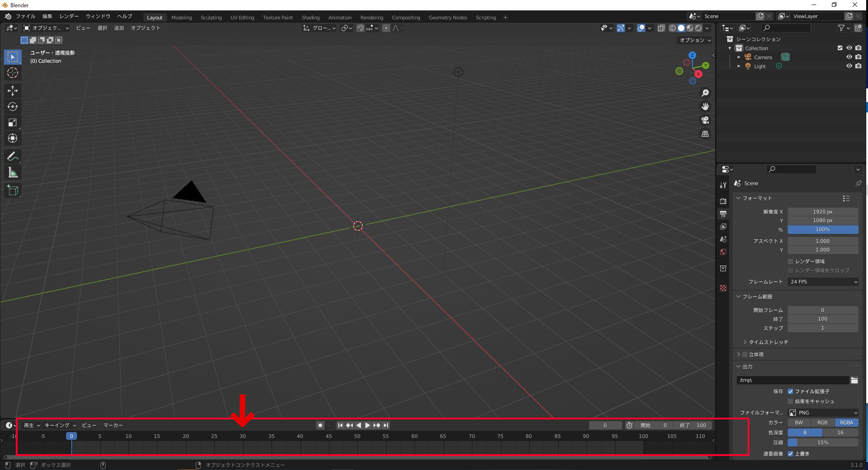Viewport: 868px width, 470px height.
Task: Enable the 結果をキャッシュ checkbox
Action: click(x=790, y=401)
